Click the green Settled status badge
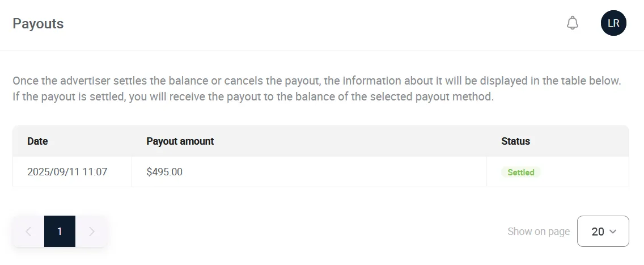The image size is (644, 265). [520, 172]
